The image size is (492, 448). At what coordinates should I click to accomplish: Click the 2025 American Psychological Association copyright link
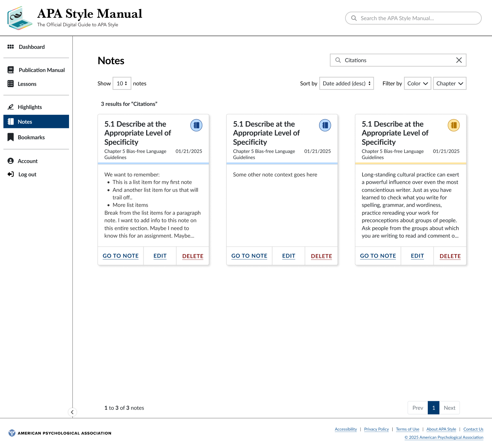[444, 437]
